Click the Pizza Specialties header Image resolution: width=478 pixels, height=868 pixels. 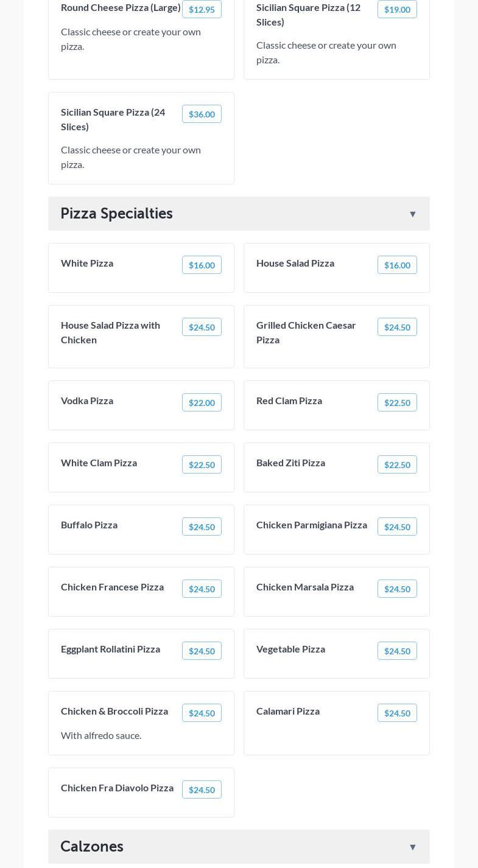(x=116, y=214)
